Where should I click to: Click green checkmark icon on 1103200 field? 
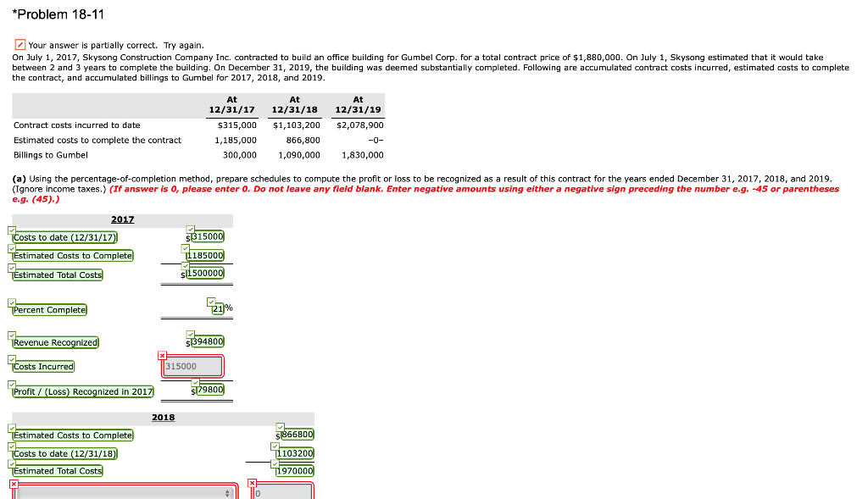point(275,446)
